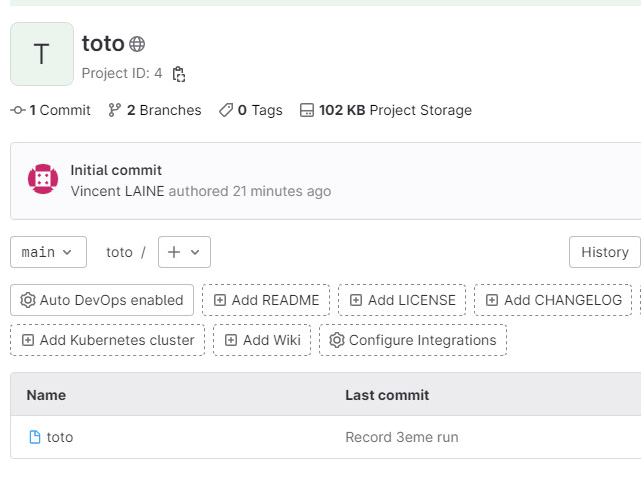Click the toto project title heading
Image resolution: width=641 pixels, height=496 pixels.
103,43
